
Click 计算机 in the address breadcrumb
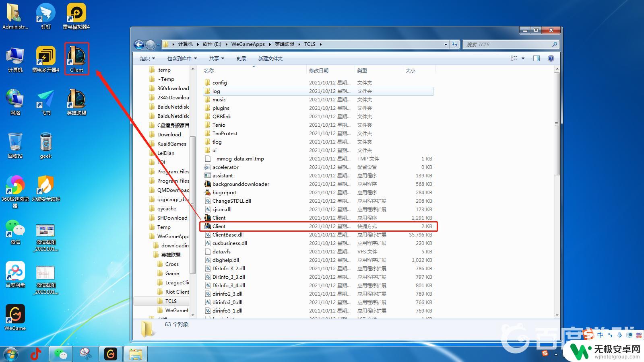coord(186,44)
